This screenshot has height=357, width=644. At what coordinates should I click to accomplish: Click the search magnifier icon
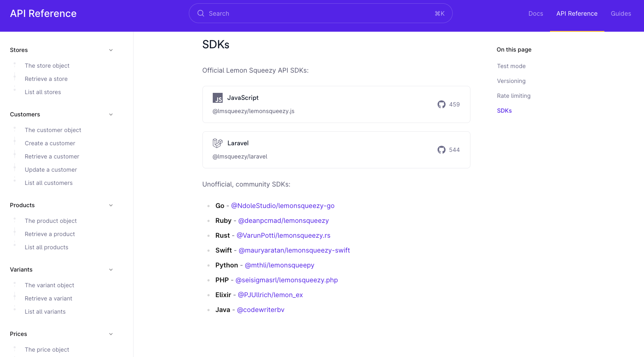[x=201, y=13]
